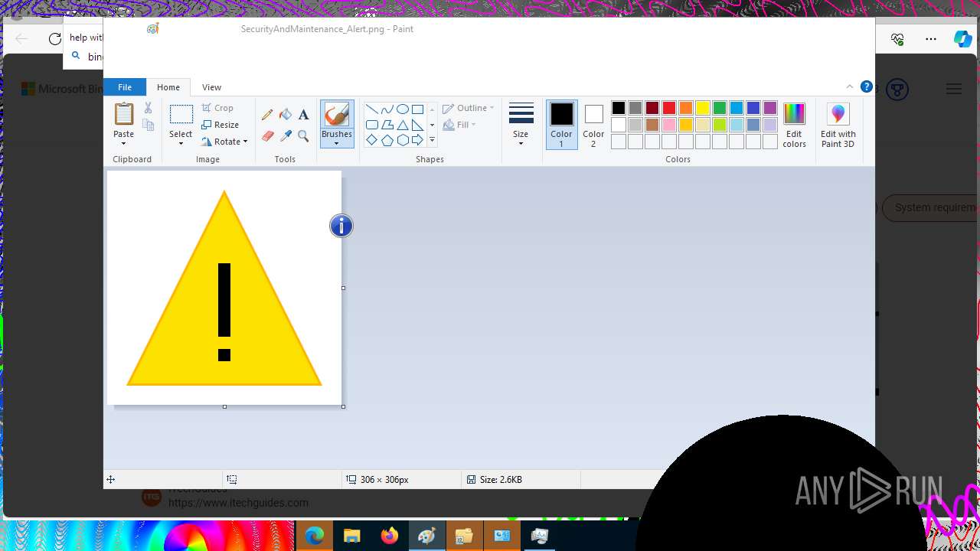Choose the Polygon shape
The width and height of the screenshot is (980, 551).
pos(387,125)
